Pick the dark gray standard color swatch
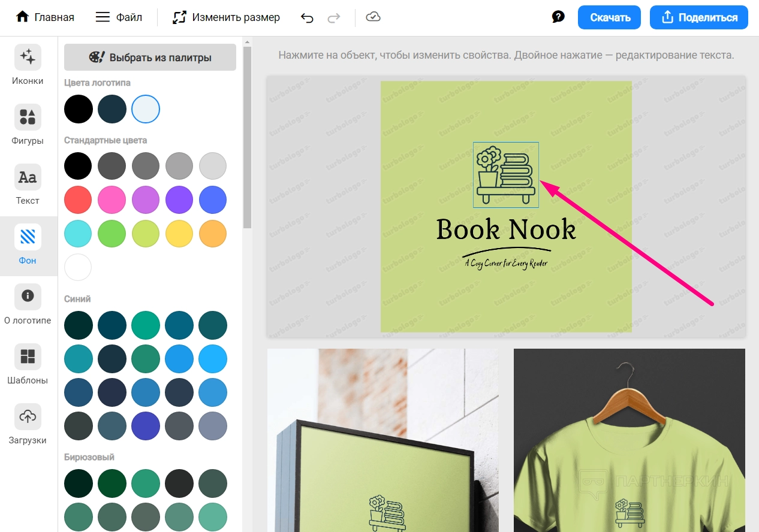The image size is (759, 532). (112, 166)
